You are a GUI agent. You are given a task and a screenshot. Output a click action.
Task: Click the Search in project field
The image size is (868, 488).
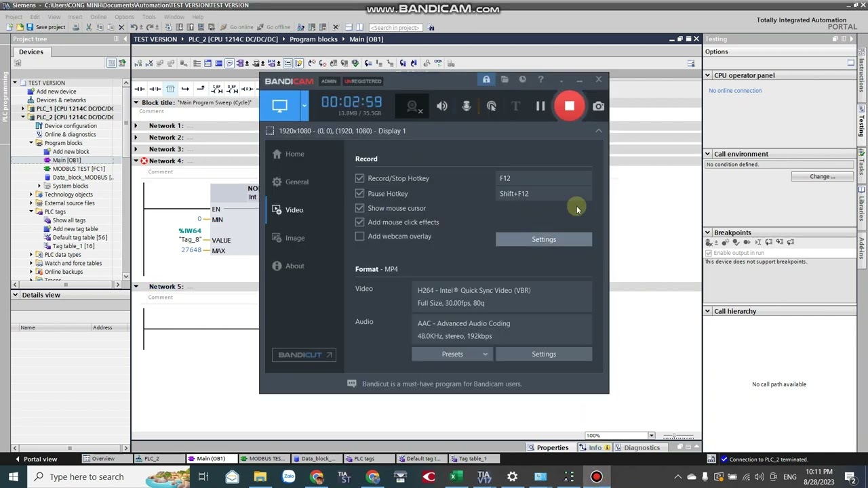395,28
